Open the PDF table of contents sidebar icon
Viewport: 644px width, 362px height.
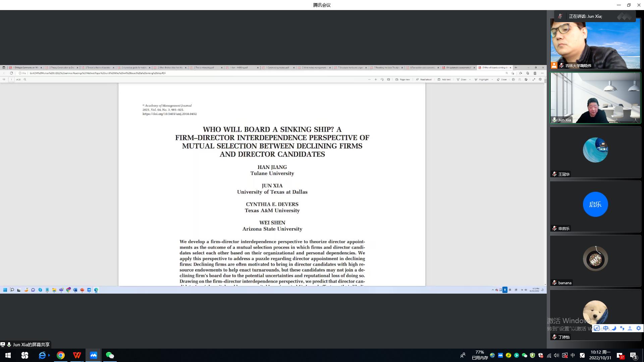click(4, 79)
